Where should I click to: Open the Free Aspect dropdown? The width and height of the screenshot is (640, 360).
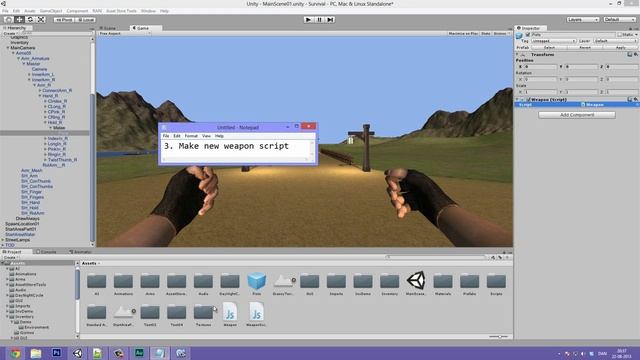click(124, 33)
